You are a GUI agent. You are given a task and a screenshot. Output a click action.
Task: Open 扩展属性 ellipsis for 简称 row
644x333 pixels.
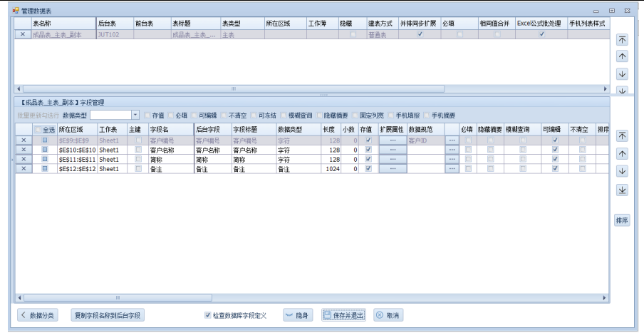(x=392, y=160)
